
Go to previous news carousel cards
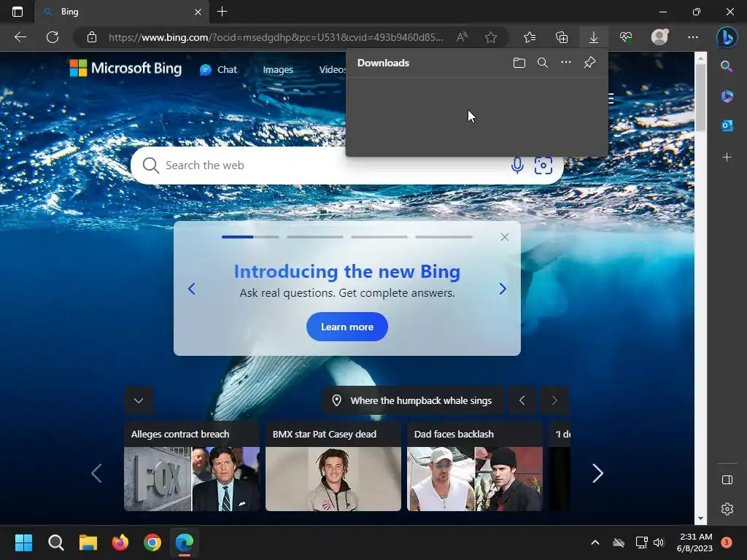pyautogui.click(x=97, y=472)
